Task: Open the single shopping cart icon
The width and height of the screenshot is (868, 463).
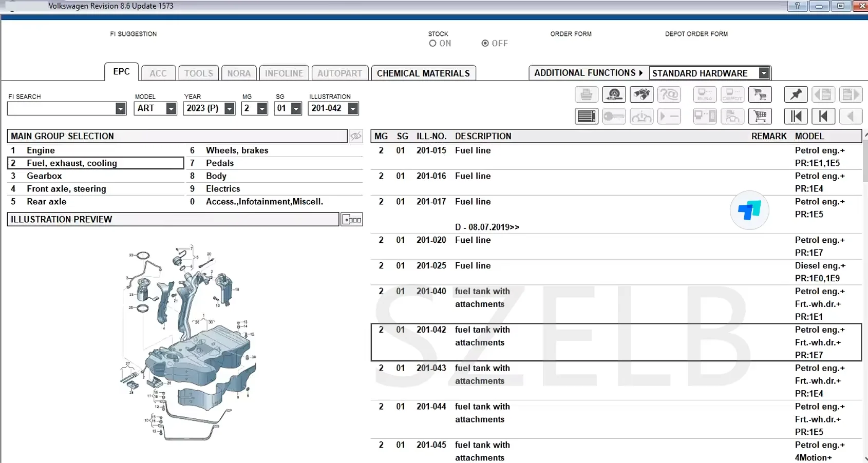Action: click(x=760, y=117)
